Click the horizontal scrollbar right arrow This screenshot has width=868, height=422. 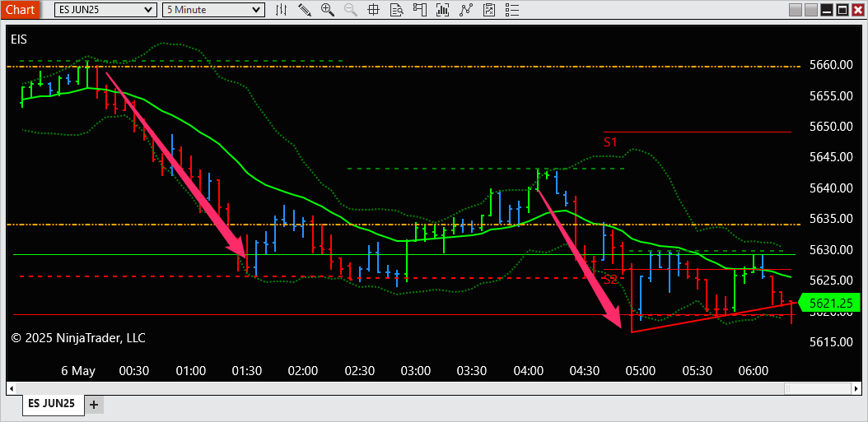(856, 389)
